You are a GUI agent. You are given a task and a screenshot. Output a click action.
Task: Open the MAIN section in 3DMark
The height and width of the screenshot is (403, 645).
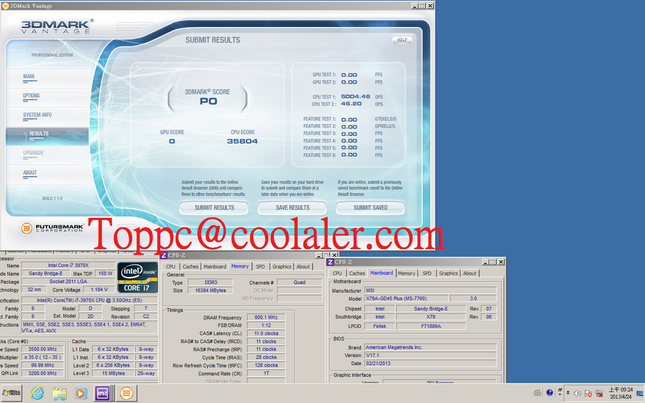(29, 76)
